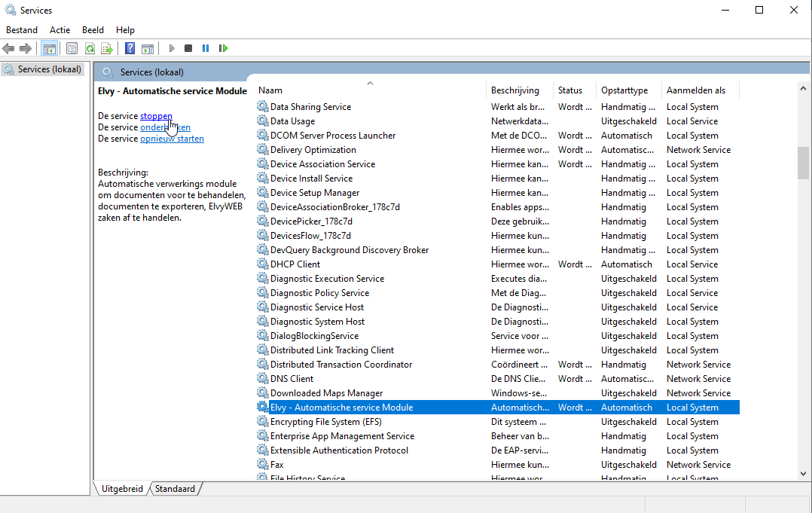Screen dimensions: 812x513
Task: Click the gear icon of the selected Elvy row
Action: point(263,408)
